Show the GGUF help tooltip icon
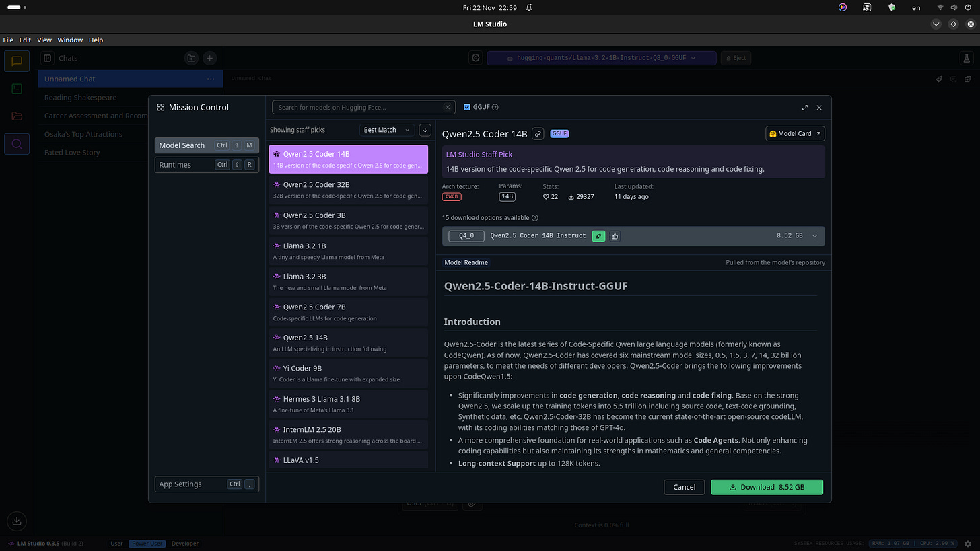This screenshot has height=551, width=980. click(x=495, y=107)
